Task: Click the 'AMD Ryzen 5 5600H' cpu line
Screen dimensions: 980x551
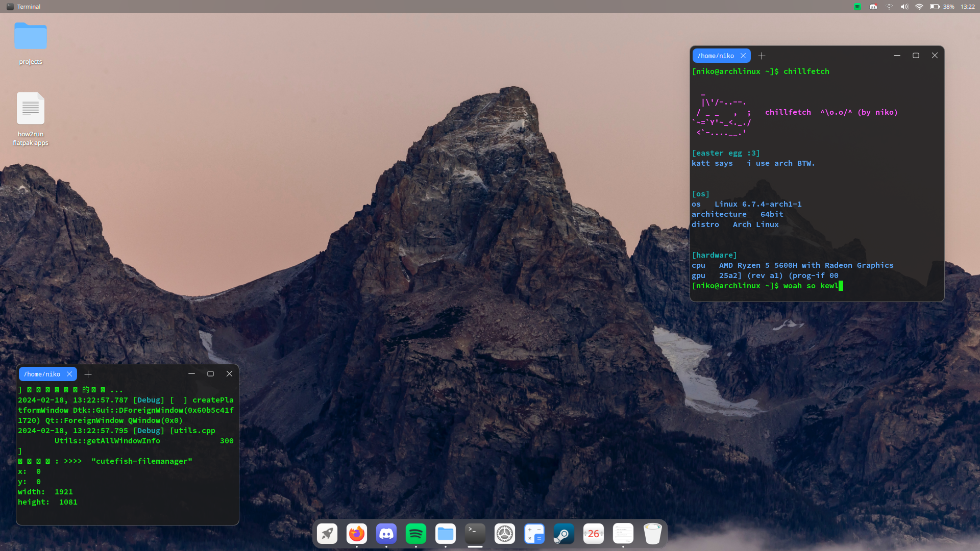Action: click(x=793, y=265)
